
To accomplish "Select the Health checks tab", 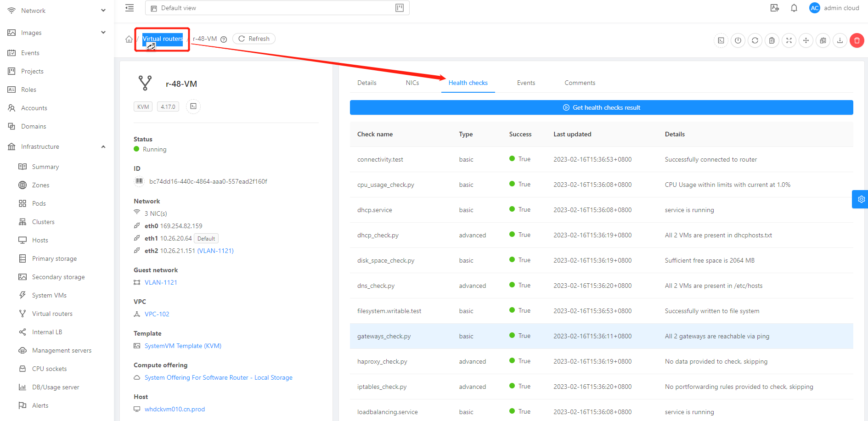I will [x=468, y=83].
